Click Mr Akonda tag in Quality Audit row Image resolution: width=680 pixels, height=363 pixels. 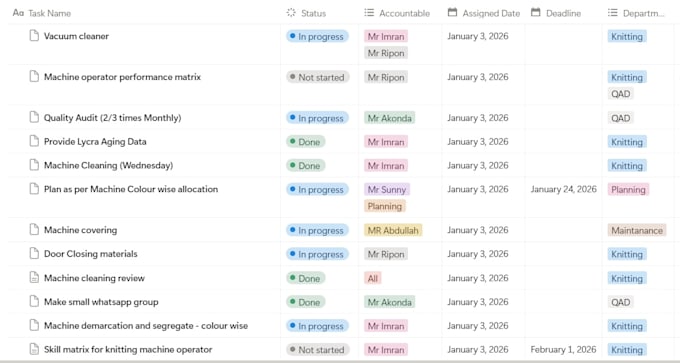tap(389, 118)
